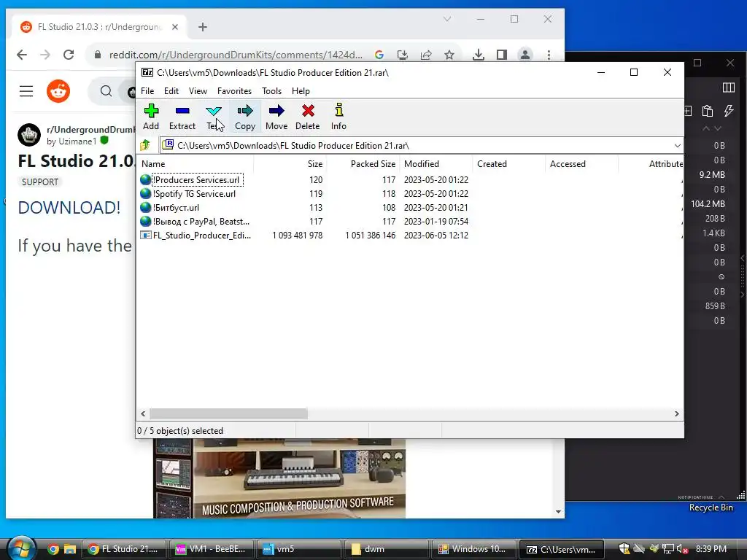
Task: Close the FL Studio 21.0.3 Chrome tab
Action: (175, 27)
